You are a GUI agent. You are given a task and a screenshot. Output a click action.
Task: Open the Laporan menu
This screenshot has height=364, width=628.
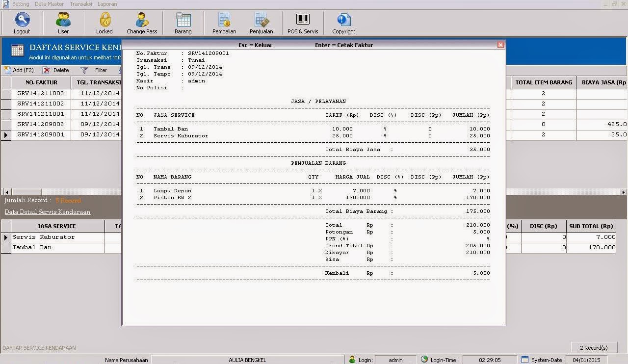107,4
